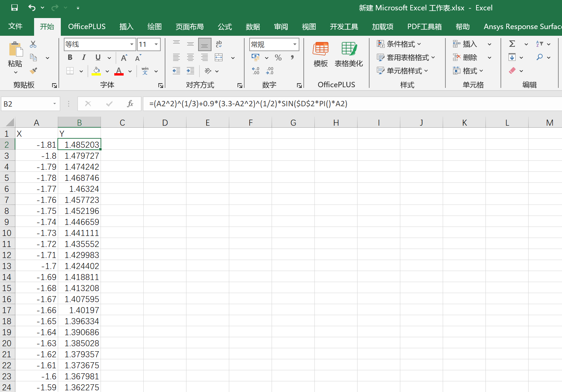Click the Cut scissors icon
The height and width of the screenshot is (392, 562).
pyautogui.click(x=33, y=44)
